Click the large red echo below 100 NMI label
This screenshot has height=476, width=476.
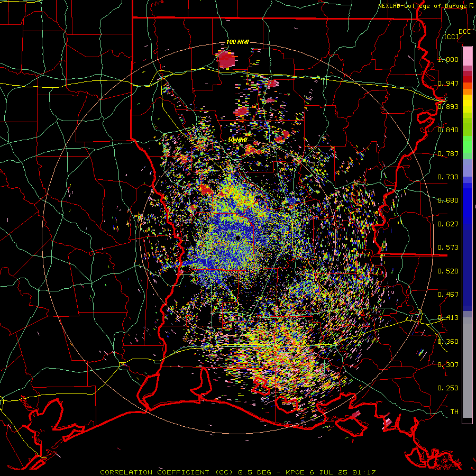pyautogui.click(x=226, y=59)
